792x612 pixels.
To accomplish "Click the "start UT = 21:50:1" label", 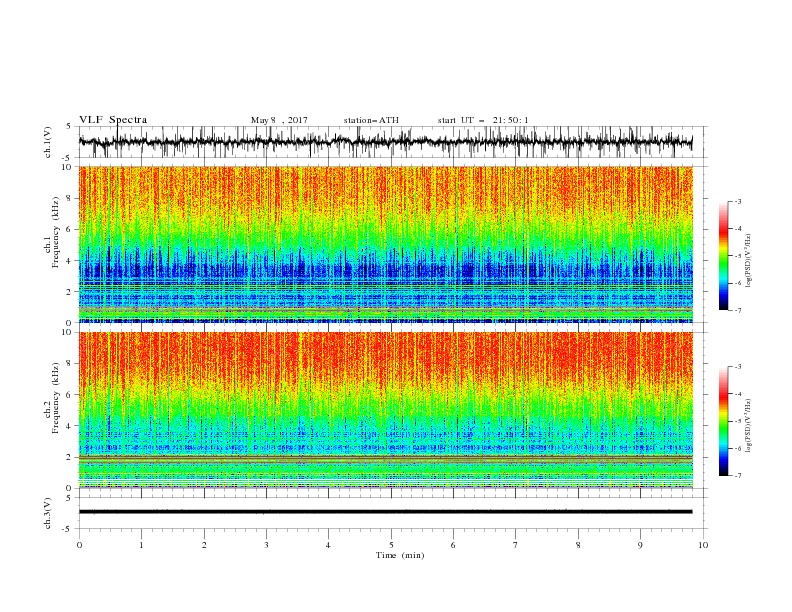I will click(x=483, y=120).
